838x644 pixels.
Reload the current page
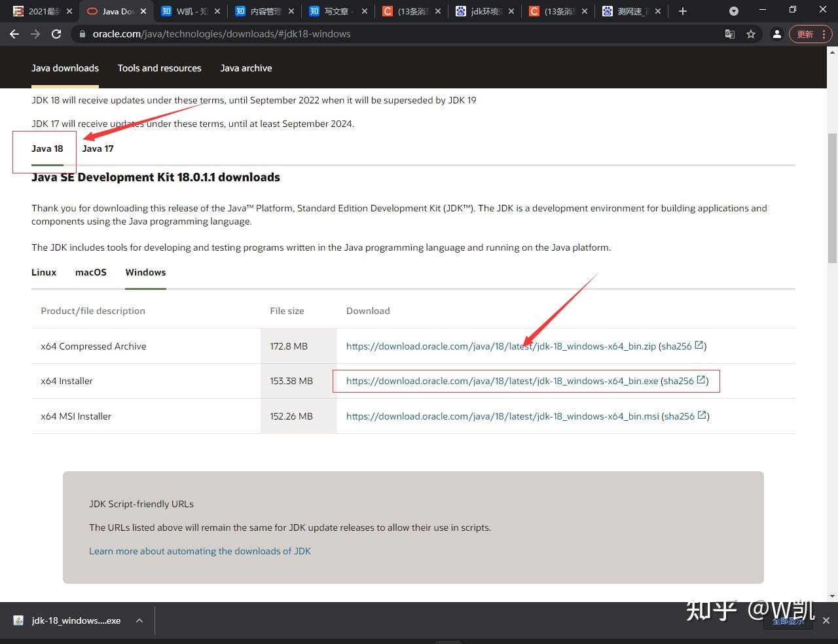pos(56,34)
